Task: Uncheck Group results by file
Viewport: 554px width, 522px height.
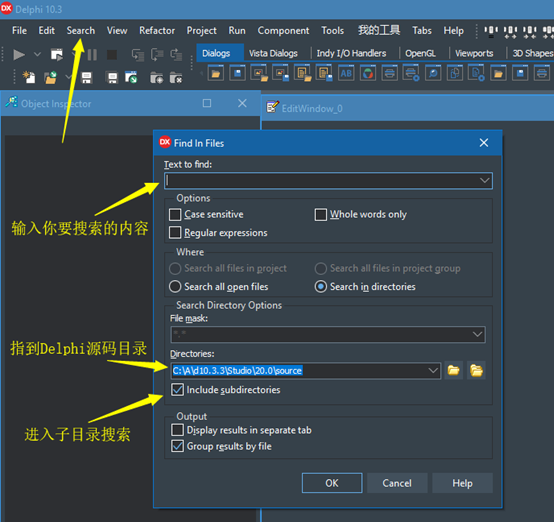Action: tap(177, 446)
